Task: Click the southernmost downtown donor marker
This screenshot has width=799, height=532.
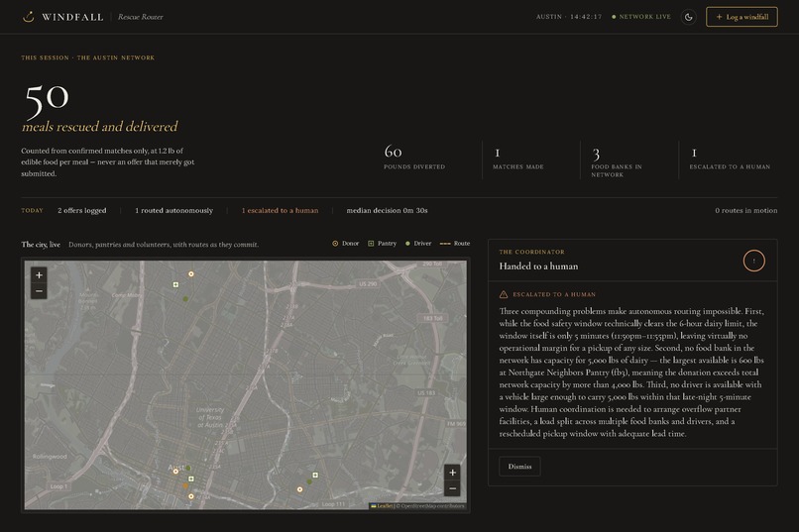Action: point(191,496)
